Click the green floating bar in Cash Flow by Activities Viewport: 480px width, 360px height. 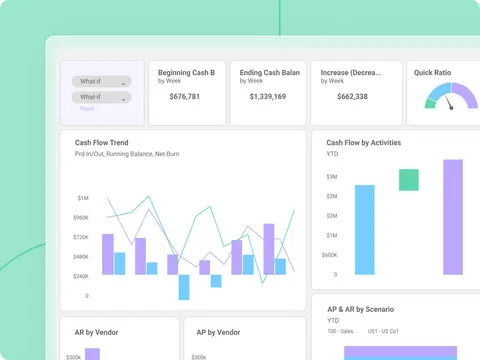click(x=409, y=180)
